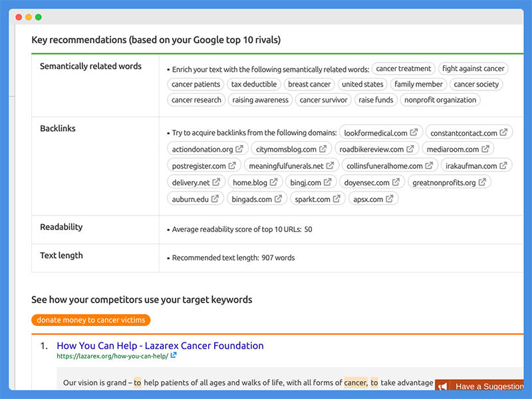Click the 'Semantically related words' row label
Image resolution: width=532 pixels, height=399 pixels.
click(90, 66)
